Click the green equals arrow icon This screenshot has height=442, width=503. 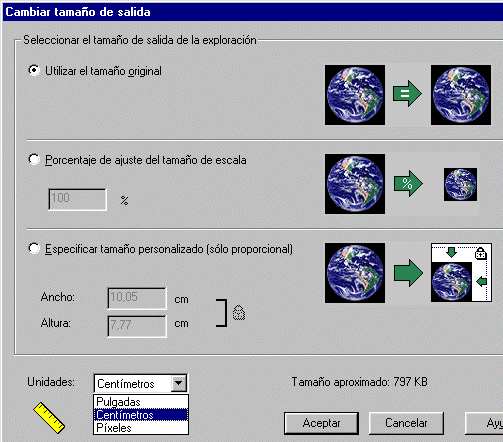(x=407, y=94)
